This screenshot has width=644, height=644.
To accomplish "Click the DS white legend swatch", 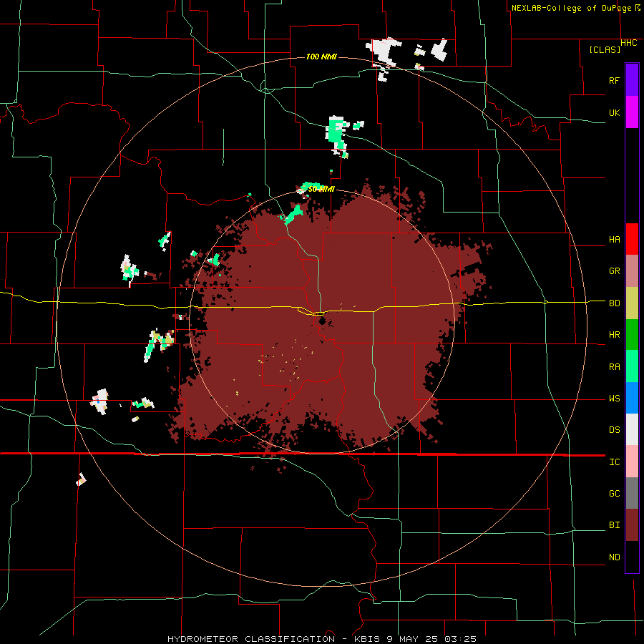I will pos(632,429).
